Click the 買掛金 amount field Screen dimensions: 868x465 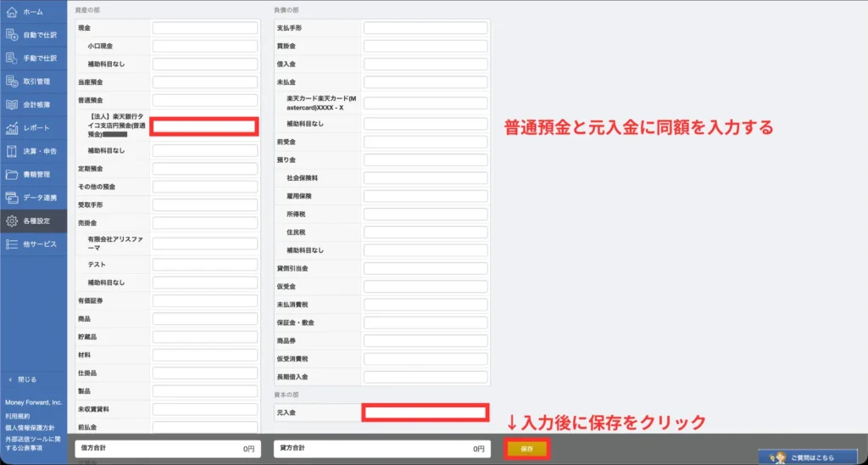(x=426, y=46)
